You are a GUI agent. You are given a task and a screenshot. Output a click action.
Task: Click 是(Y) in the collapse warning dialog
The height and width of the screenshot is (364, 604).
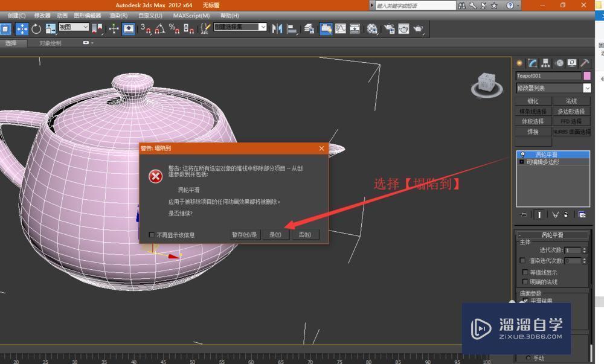point(275,235)
